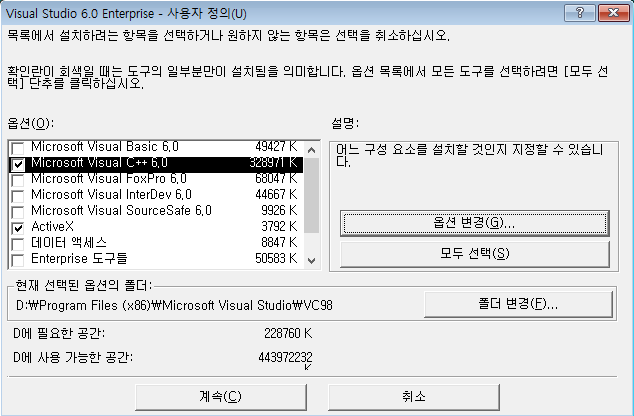Image resolution: width=634 pixels, height=416 pixels.
Task: Click the required space value 228760 K
Action: coord(288,334)
